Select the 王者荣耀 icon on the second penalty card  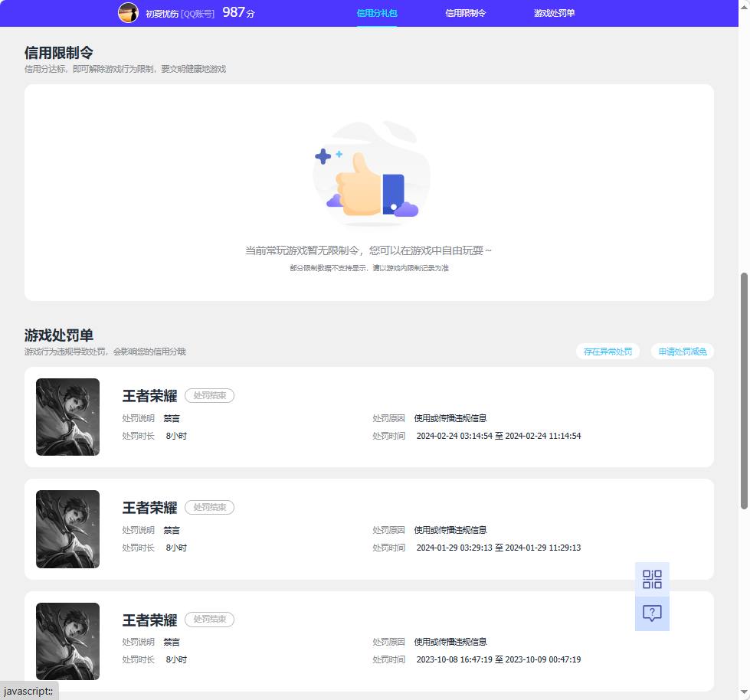coord(67,528)
